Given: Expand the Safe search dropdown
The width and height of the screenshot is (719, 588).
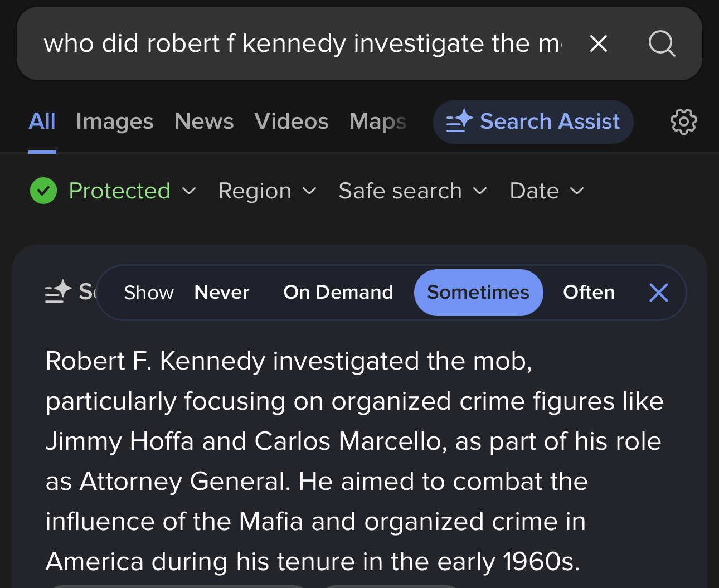Looking at the screenshot, I should tap(412, 191).
